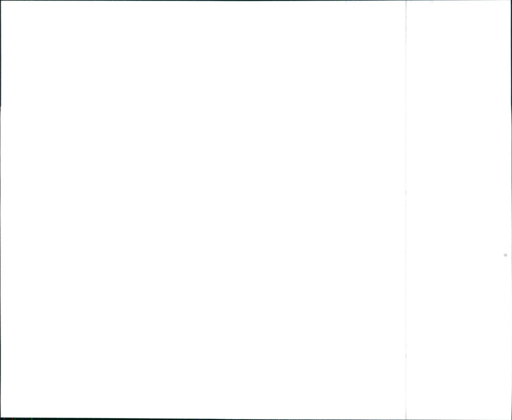Click the midpoint of the faint vertical line
512x420 pixels.
point(406,210)
